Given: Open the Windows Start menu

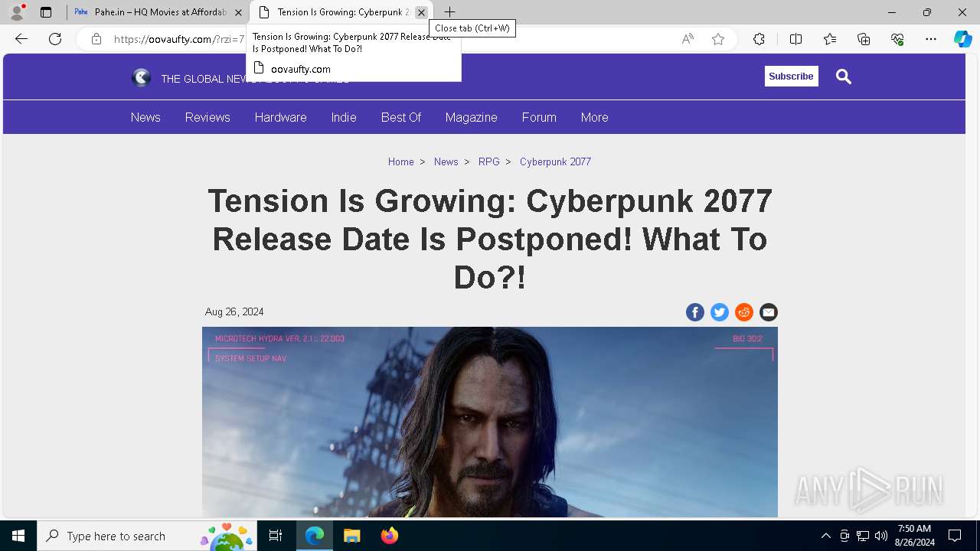Looking at the screenshot, I should pos(18,536).
